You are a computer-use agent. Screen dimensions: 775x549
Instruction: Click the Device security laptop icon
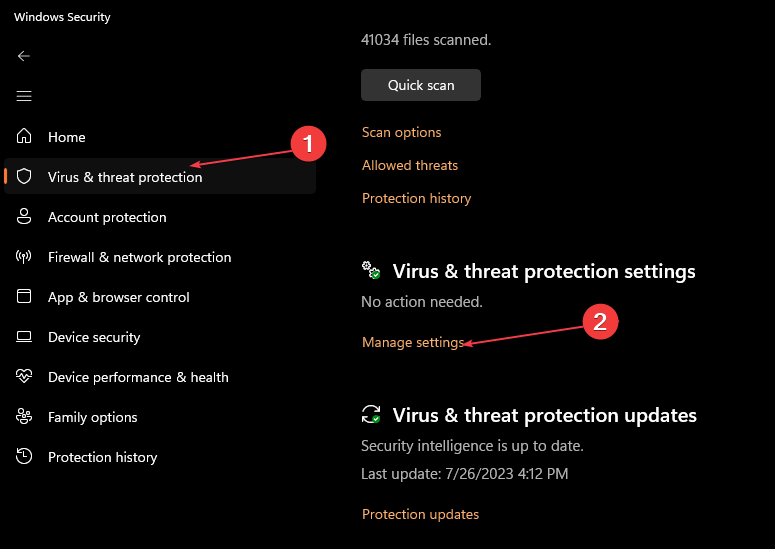point(24,337)
